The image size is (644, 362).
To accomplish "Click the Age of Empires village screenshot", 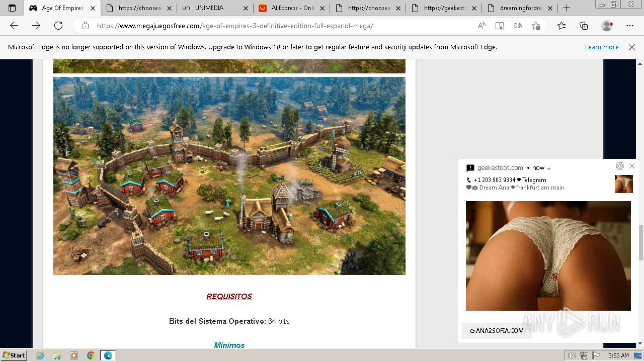I will pyautogui.click(x=229, y=176).
